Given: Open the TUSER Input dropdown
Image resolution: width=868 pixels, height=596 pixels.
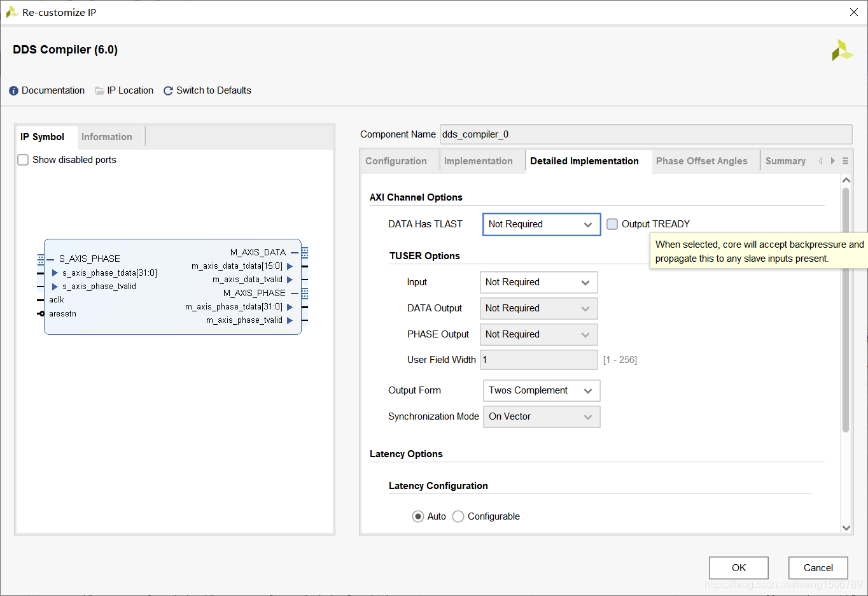Looking at the screenshot, I should click(x=538, y=282).
